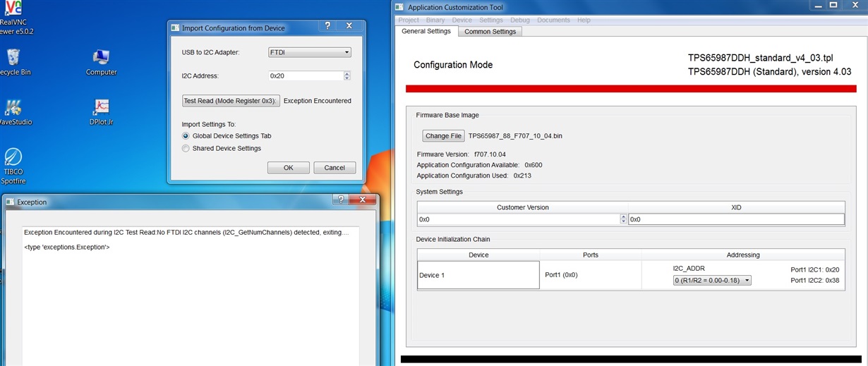868x366 pixels.
Task: Launch the WaveStudio desktop shortcut
Action: (x=14, y=112)
